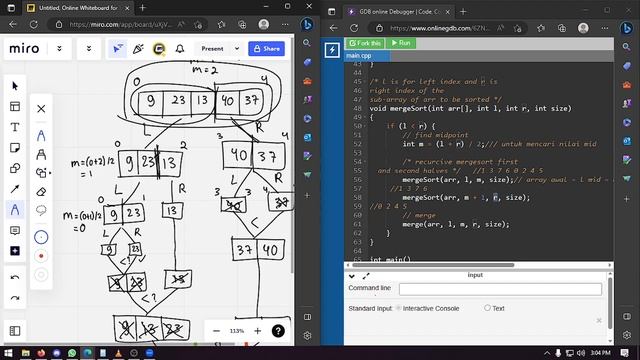Pick the red dot pen color swatch
This screenshot has height=360, width=640.
41,256
